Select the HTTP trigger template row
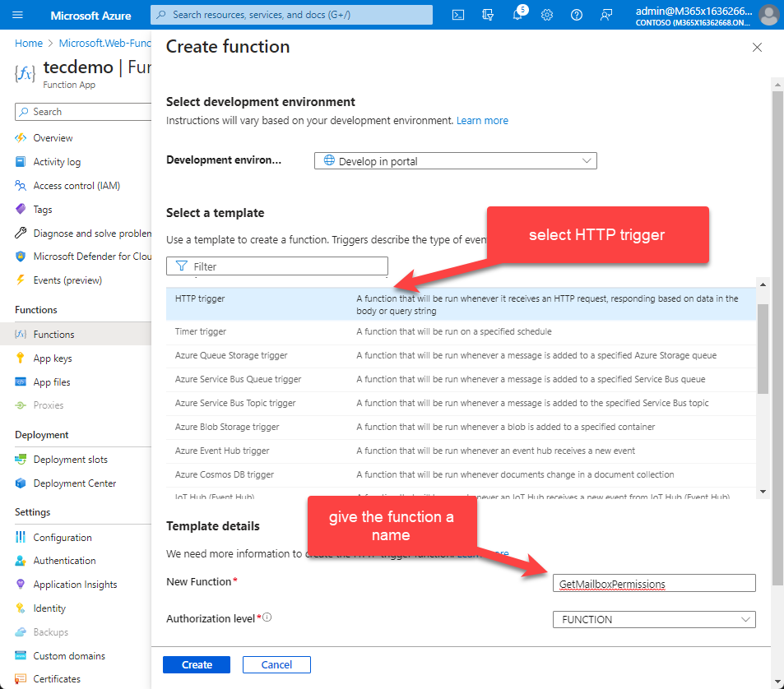Screen dimensions: 784x689 click(x=461, y=303)
